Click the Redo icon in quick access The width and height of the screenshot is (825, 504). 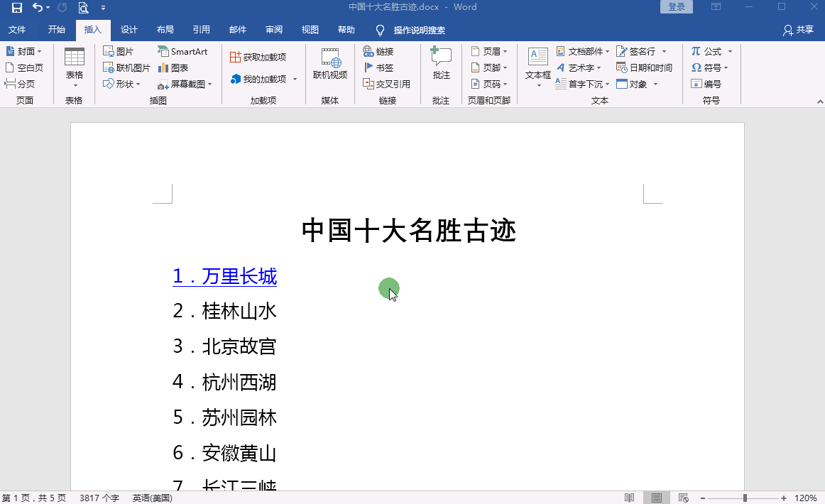tap(62, 7)
